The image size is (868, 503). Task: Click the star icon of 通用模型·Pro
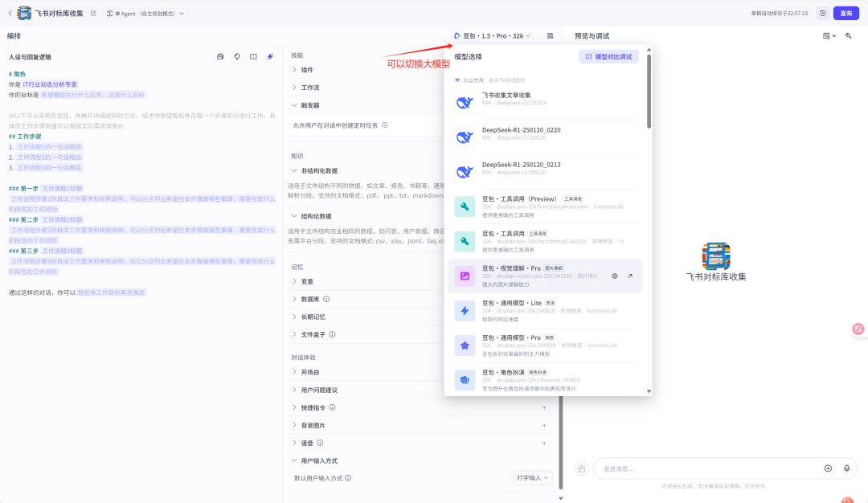(x=465, y=346)
